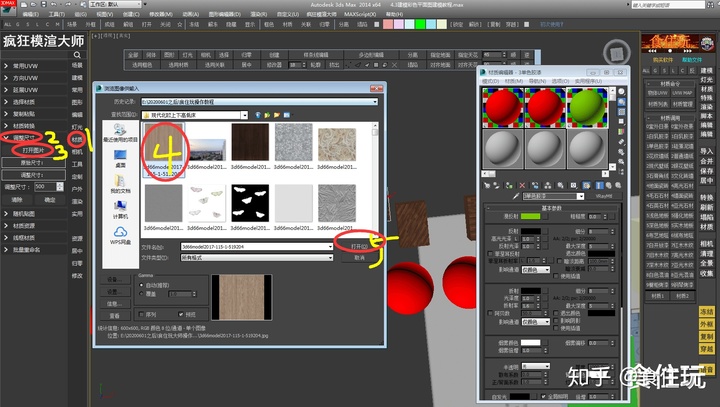
Task: Toggle 全局照明 checkbox near self-illumination
Action: pyautogui.click(x=544, y=396)
